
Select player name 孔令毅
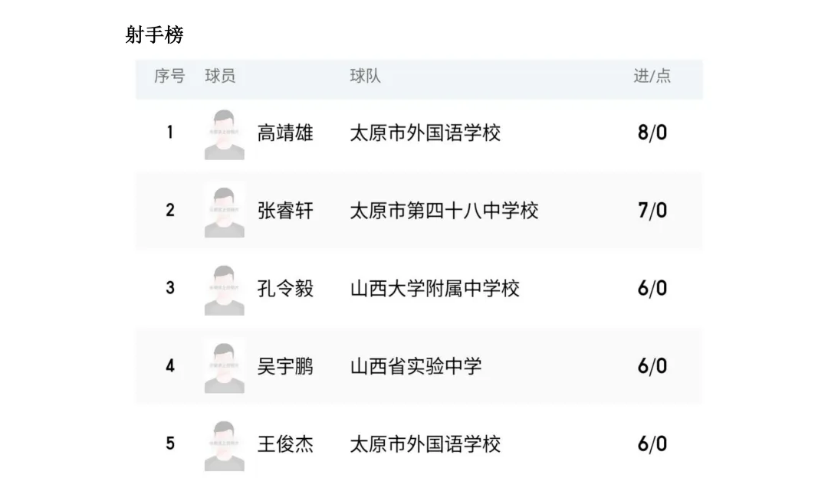click(285, 289)
